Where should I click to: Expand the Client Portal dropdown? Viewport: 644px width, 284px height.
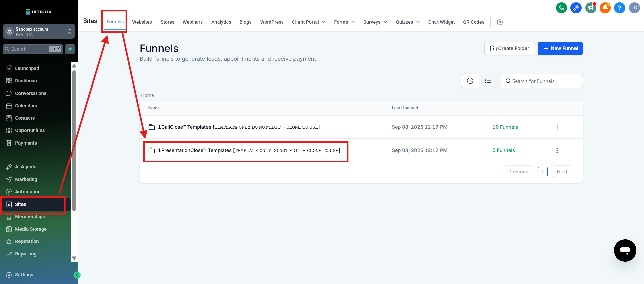(x=309, y=22)
